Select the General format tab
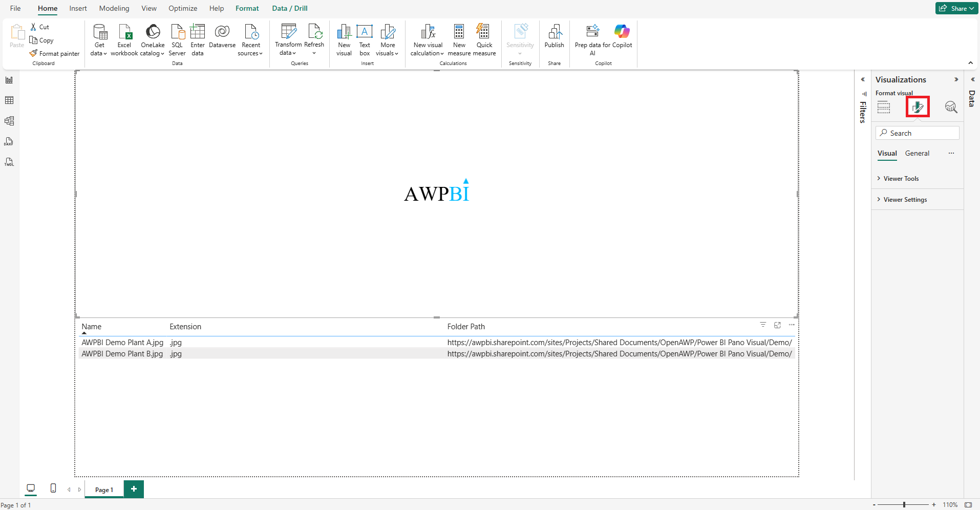 click(x=917, y=153)
